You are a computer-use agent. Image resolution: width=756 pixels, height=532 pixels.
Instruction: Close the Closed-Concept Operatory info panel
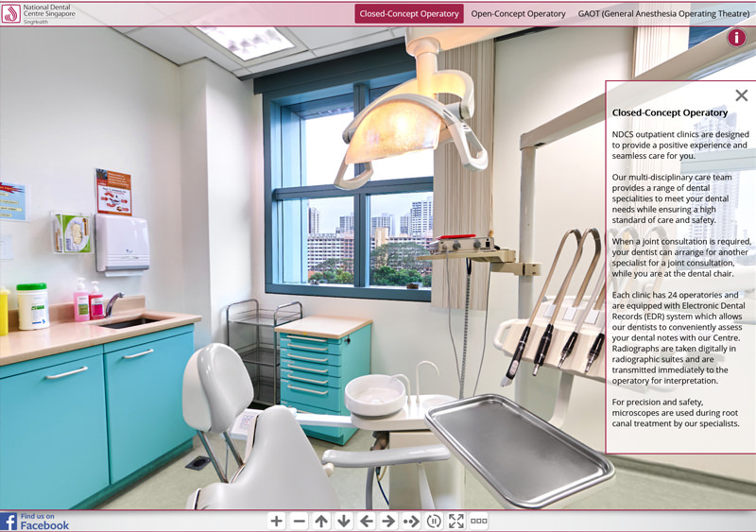[741, 95]
